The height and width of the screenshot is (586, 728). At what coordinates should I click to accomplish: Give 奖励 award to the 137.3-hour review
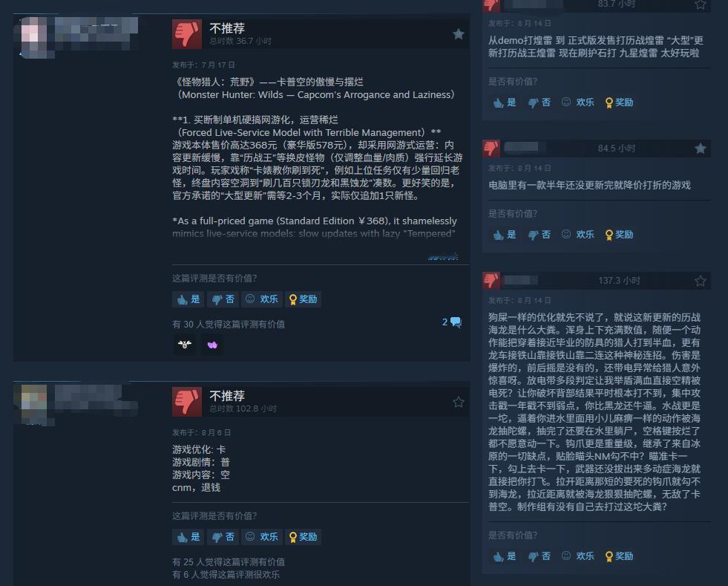pyautogui.click(x=620, y=556)
